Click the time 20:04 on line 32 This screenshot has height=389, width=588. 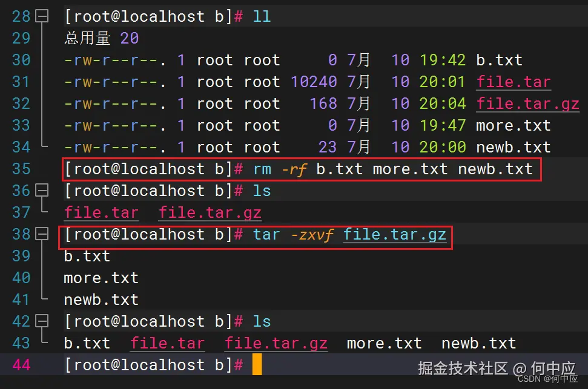[x=443, y=103]
